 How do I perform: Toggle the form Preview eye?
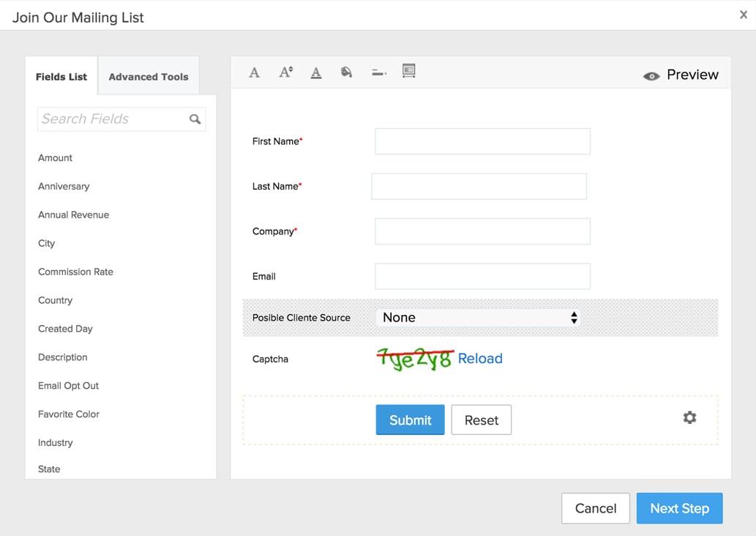pos(651,75)
